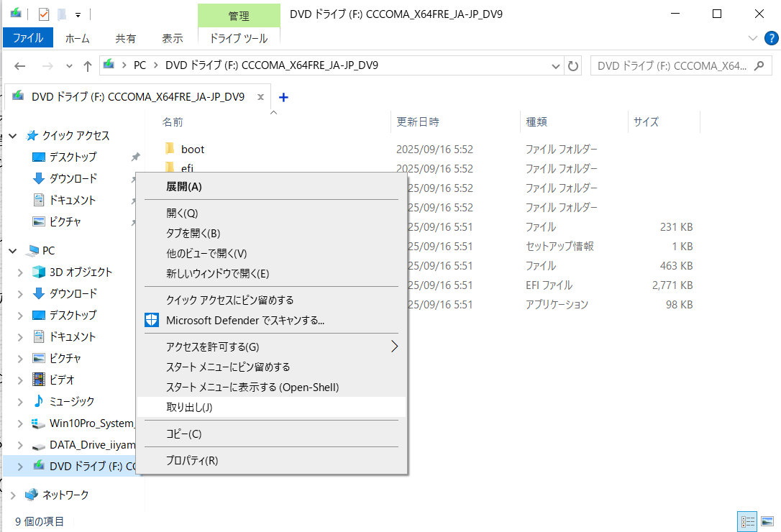
Task: Expand the "アクセスを許可する" submenu
Action: click(x=393, y=347)
